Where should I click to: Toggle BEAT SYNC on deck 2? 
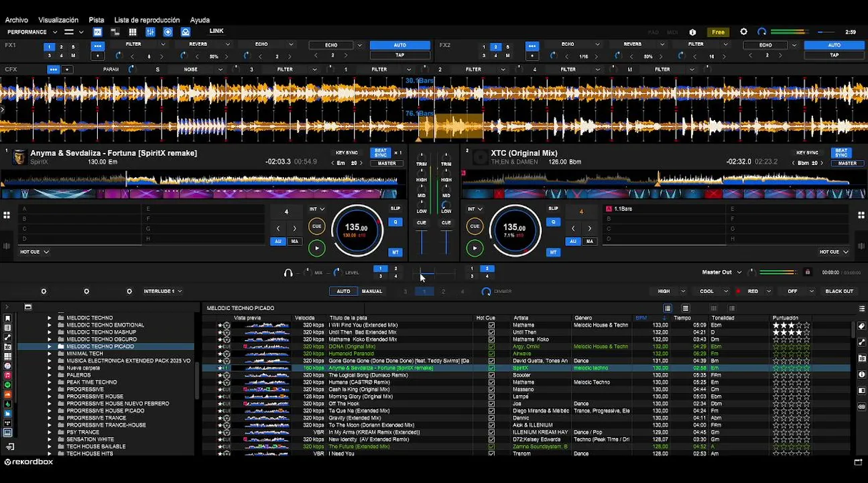(841, 153)
